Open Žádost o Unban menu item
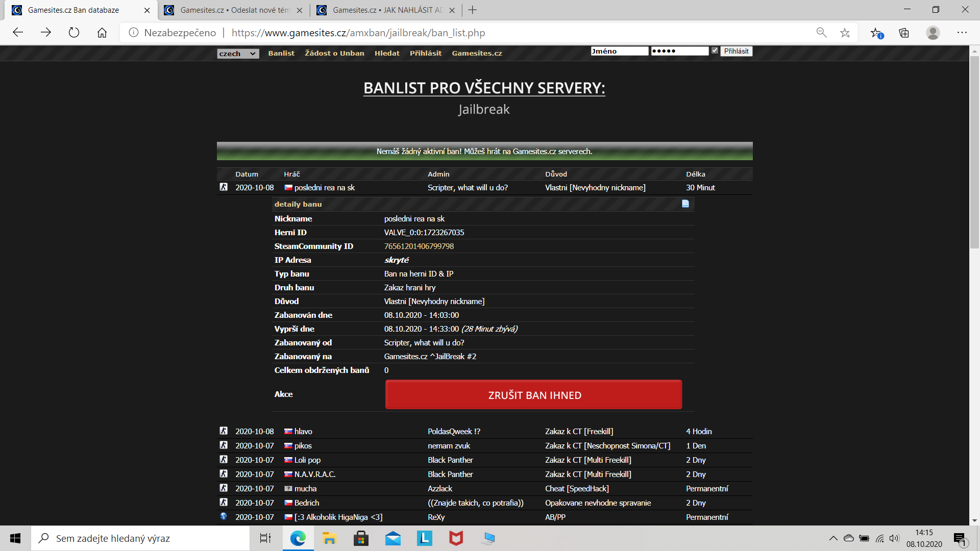The height and width of the screenshot is (551, 980). (334, 53)
